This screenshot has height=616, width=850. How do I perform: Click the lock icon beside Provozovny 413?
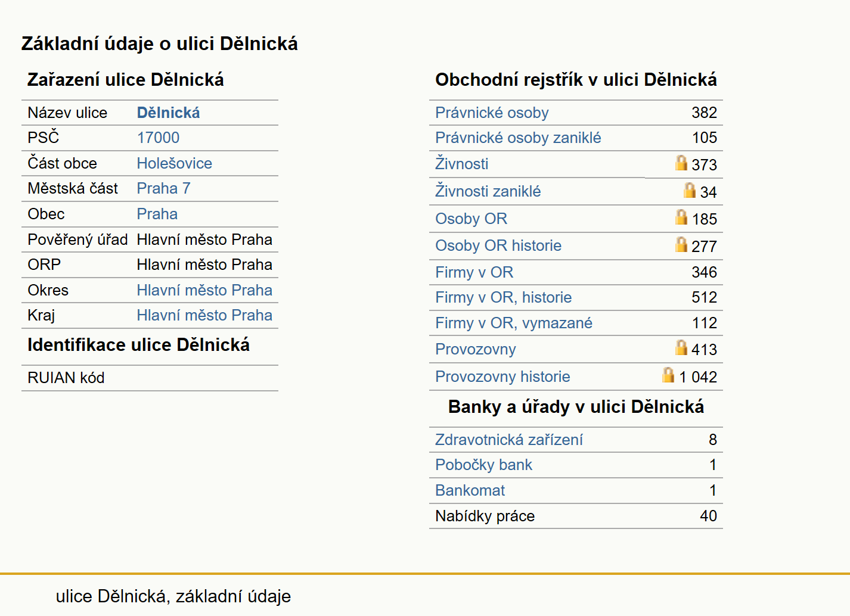point(681,347)
